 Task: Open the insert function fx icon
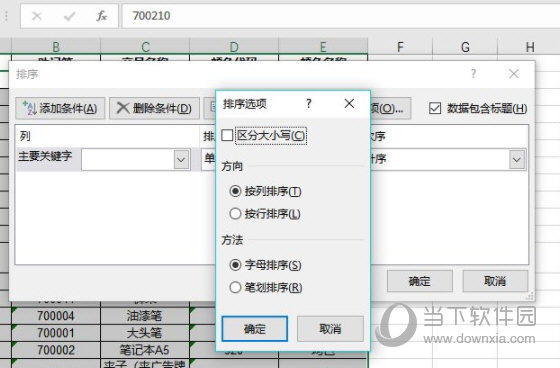tap(101, 16)
